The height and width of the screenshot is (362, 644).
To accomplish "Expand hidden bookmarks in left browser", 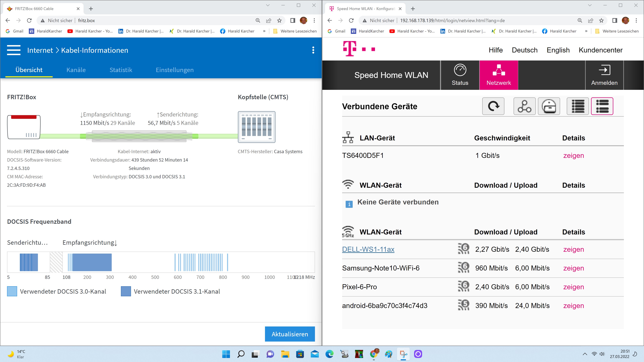I will pyautogui.click(x=264, y=31).
